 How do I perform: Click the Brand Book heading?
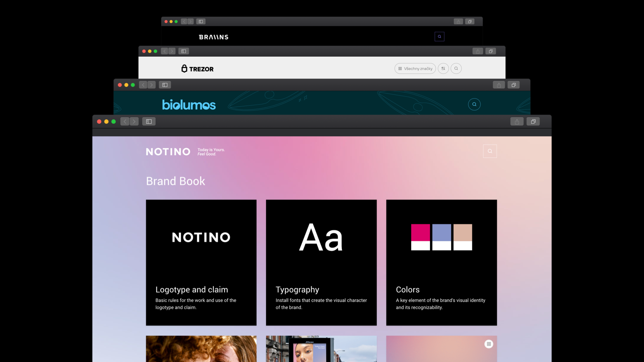[175, 181]
